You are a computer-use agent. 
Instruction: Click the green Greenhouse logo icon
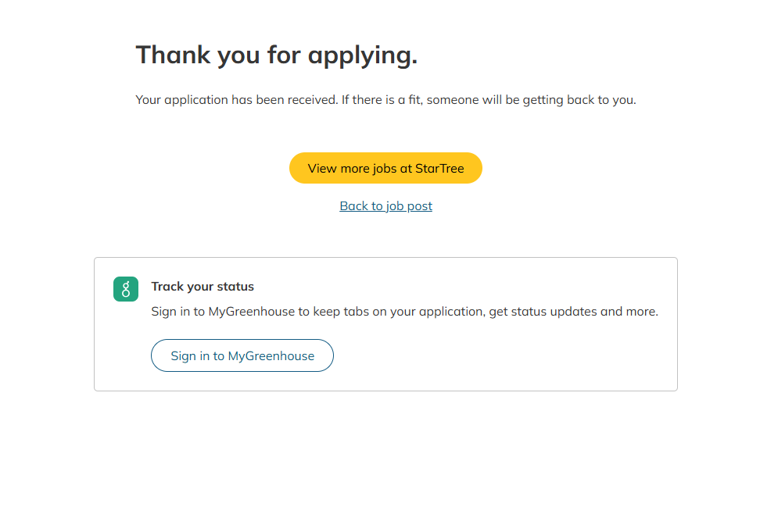[125, 289]
